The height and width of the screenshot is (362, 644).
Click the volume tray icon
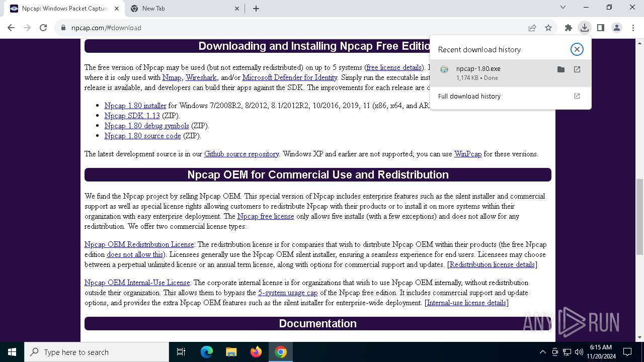[579, 352]
